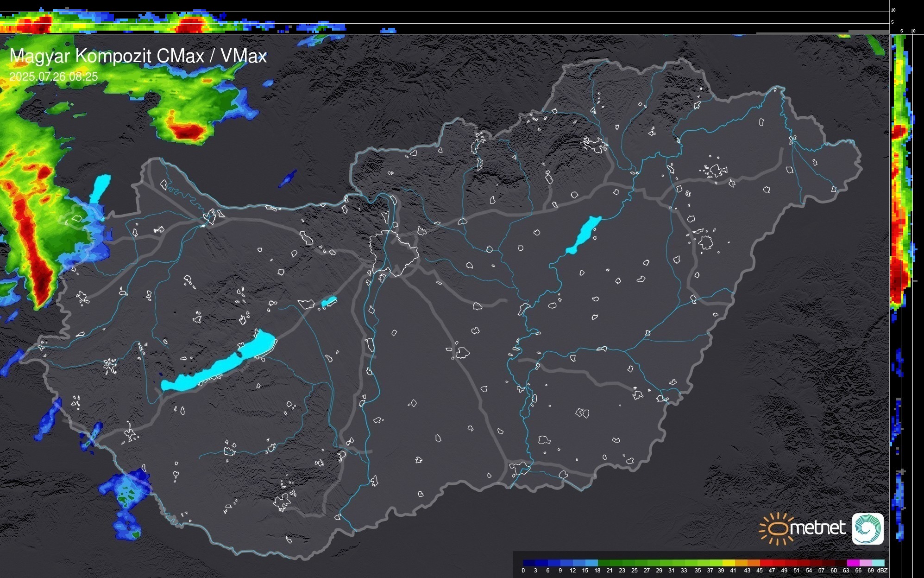Click the dBZ unit label in legend
The image size is (924, 578).
[883, 571]
